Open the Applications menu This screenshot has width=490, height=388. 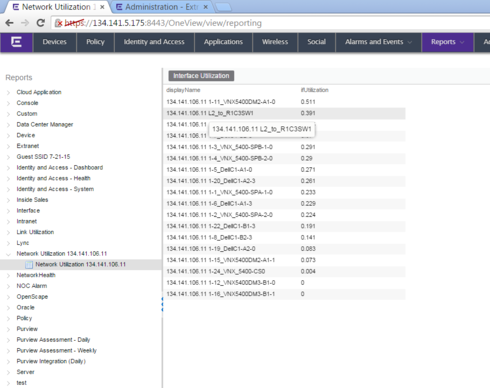click(x=223, y=42)
